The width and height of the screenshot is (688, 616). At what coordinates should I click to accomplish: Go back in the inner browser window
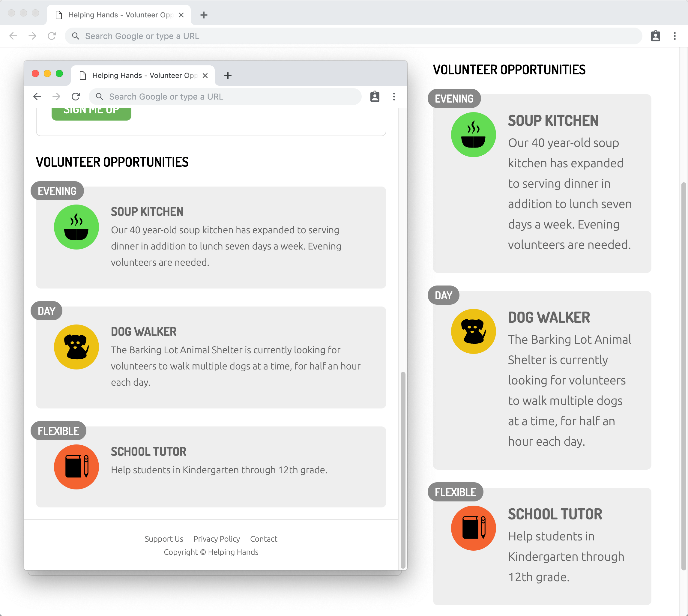click(x=37, y=97)
